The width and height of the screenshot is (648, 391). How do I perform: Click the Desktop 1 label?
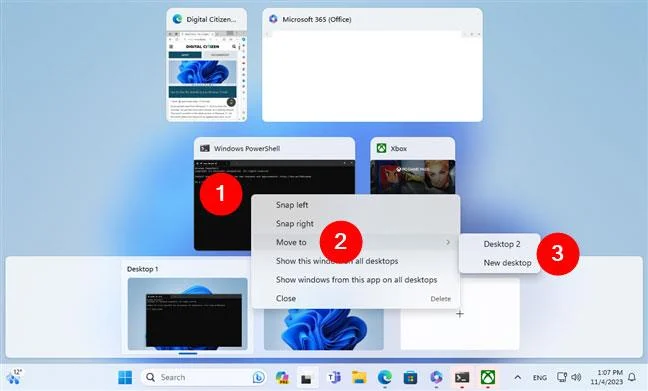point(143,269)
